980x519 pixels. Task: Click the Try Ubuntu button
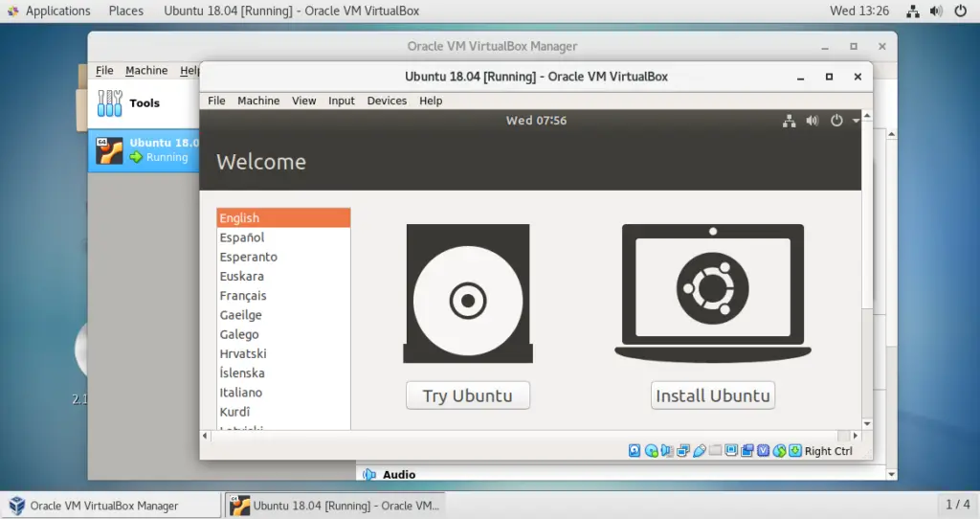467,395
